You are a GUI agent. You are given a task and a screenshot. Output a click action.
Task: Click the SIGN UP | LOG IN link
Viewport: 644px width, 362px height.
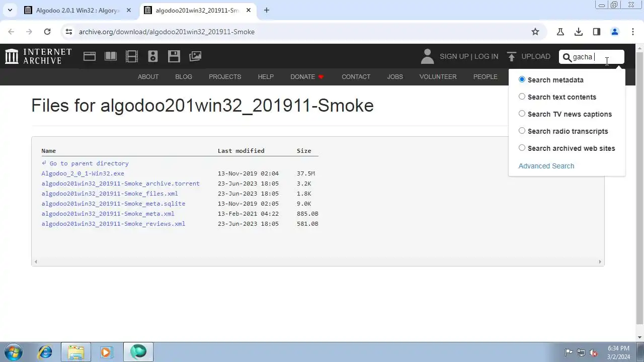click(469, 56)
